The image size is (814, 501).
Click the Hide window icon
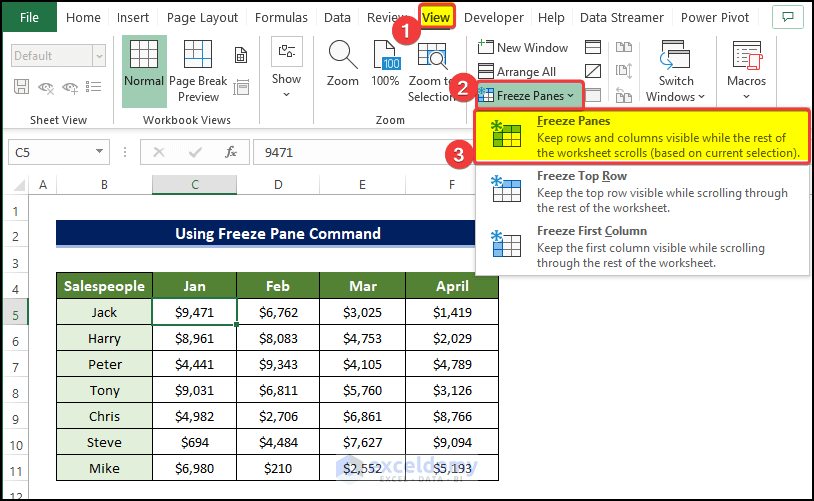pos(593,71)
